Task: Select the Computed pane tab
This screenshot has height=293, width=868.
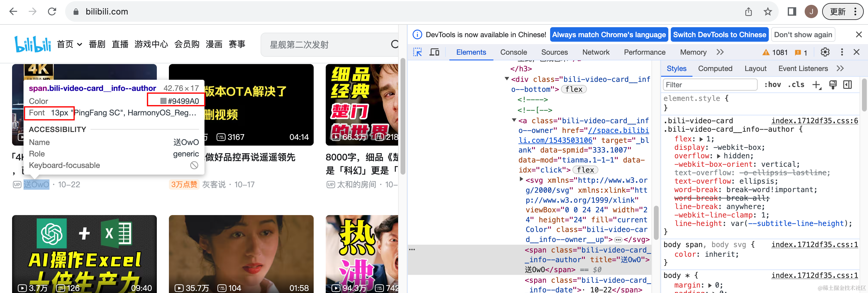Action: (x=715, y=69)
